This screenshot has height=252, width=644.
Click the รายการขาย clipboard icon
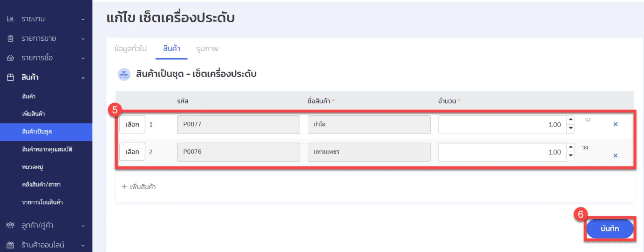[x=10, y=38]
